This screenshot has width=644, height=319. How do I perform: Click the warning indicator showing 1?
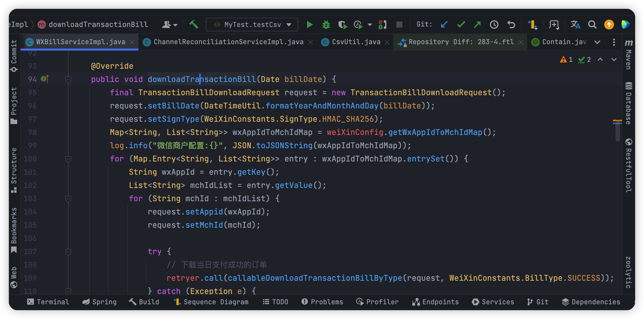click(x=566, y=59)
